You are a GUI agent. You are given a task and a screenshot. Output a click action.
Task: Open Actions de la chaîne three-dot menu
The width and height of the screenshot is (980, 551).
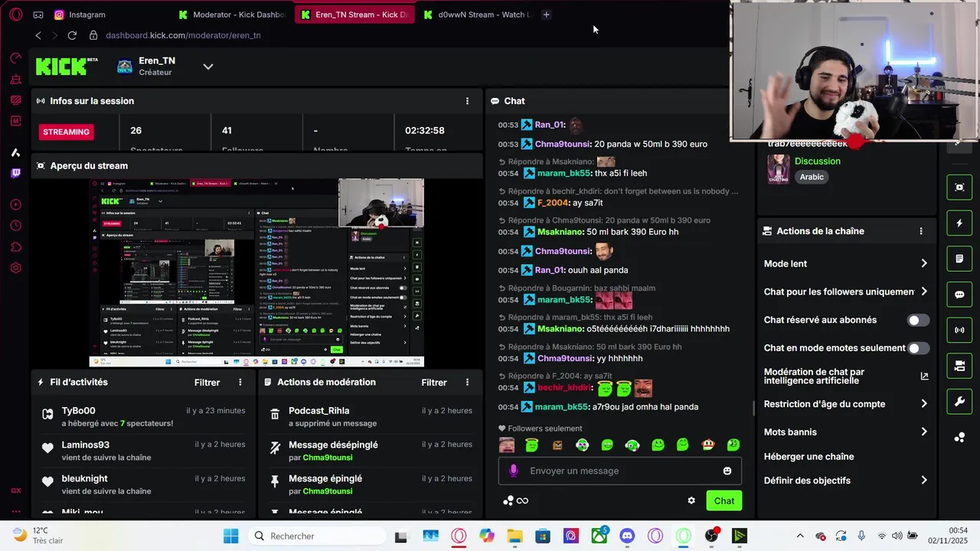pyautogui.click(x=921, y=231)
